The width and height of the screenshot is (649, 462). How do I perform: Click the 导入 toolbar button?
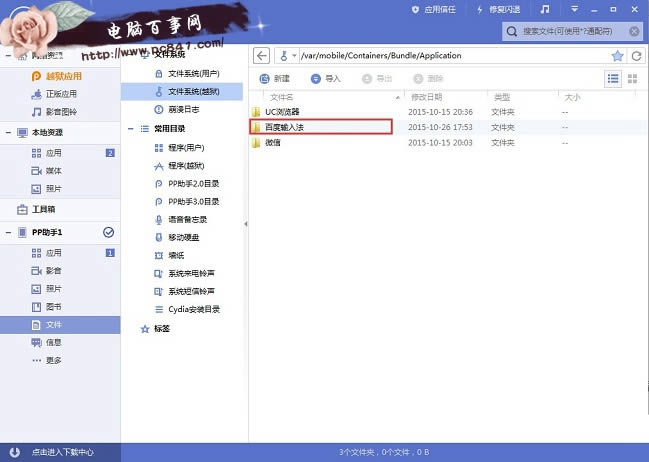pyautogui.click(x=326, y=78)
